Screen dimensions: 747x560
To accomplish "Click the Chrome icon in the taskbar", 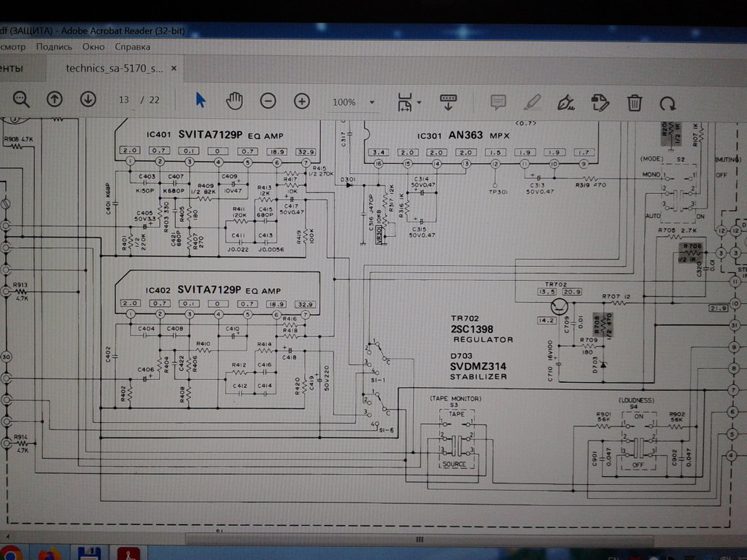I will [10, 554].
